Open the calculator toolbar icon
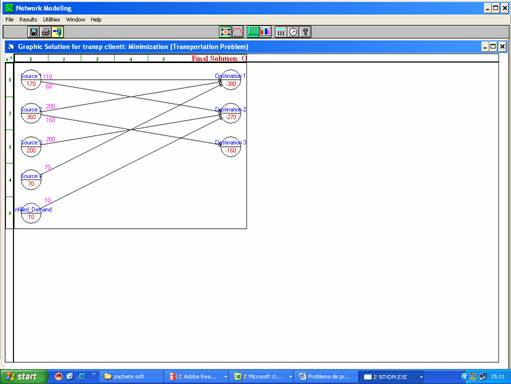Image resolution: width=511 pixels, height=384 pixels. tap(281, 32)
